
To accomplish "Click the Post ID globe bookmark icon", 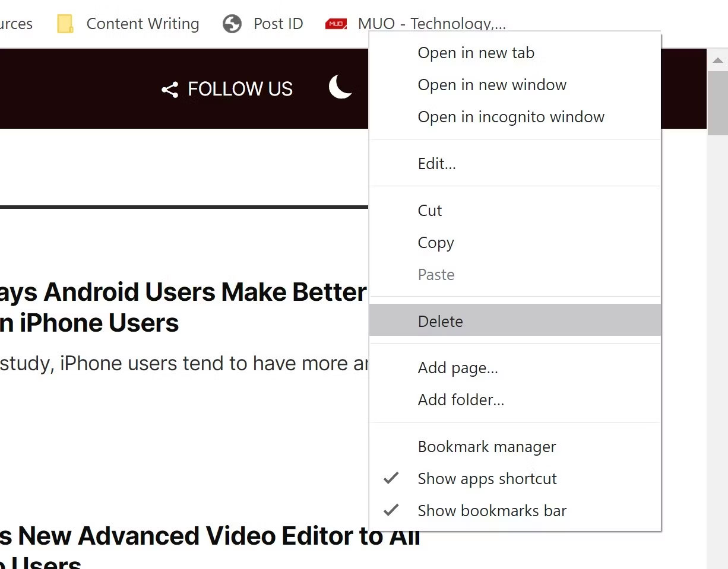I will pyautogui.click(x=232, y=24).
